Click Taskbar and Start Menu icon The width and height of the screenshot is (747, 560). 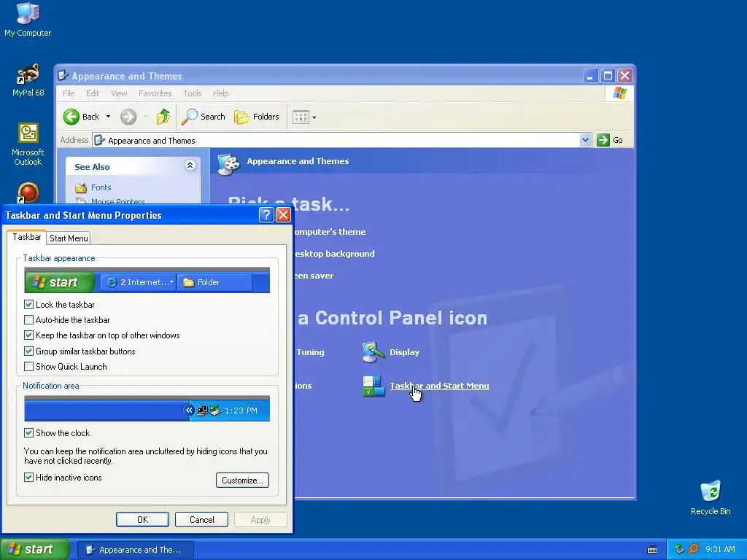click(x=373, y=386)
